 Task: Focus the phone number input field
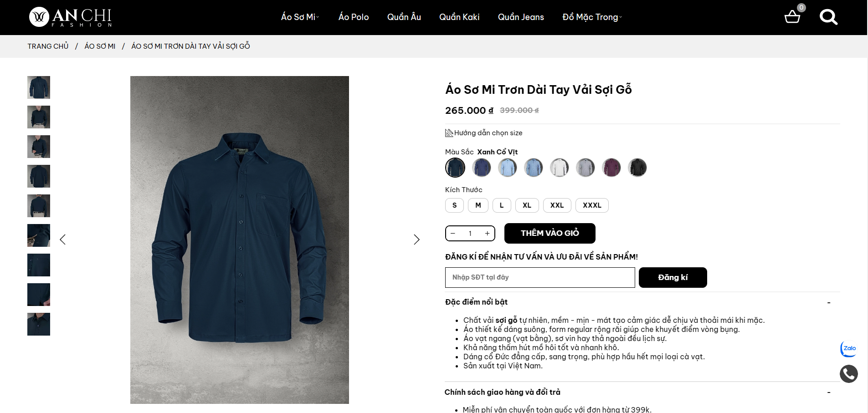pyautogui.click(x=539, y=277)
